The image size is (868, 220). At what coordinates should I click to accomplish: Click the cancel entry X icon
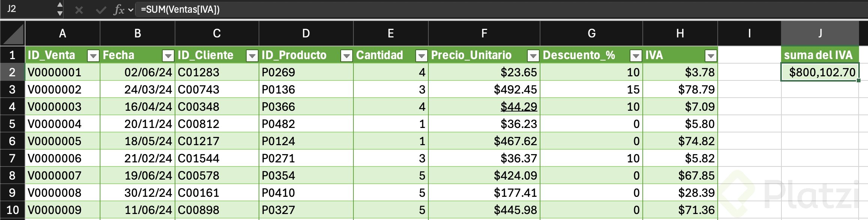[x=79, y=10]
